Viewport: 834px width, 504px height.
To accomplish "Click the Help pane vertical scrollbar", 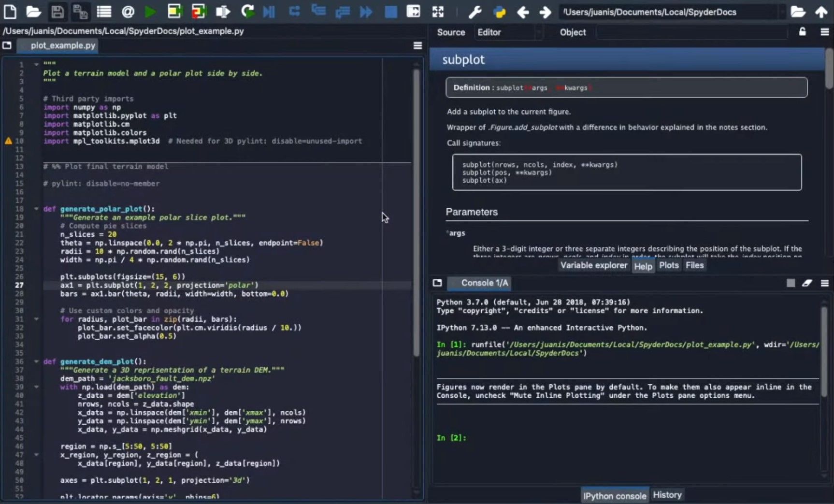I will click(829, 69).
